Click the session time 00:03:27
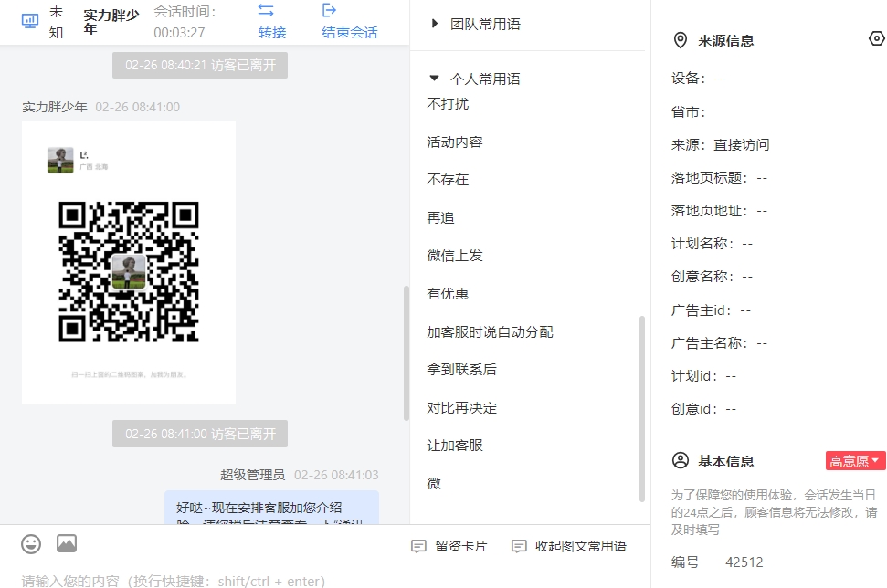This screenshot has width=887, height=588. click(179, 32)
